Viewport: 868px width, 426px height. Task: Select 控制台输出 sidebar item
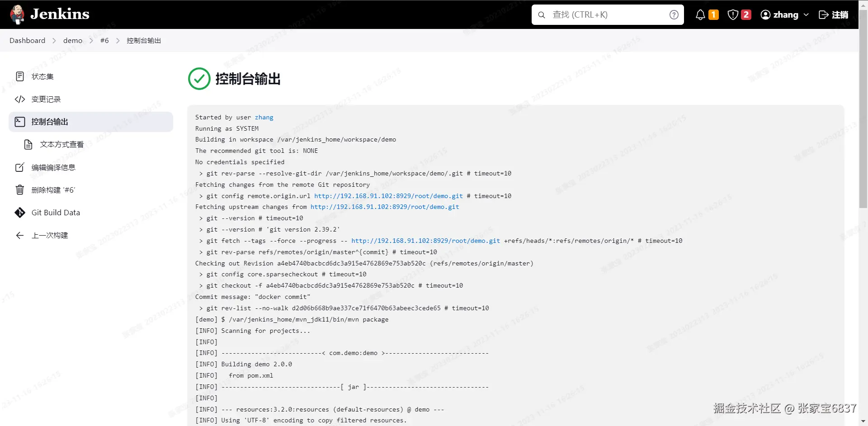[x=91, y=122]
